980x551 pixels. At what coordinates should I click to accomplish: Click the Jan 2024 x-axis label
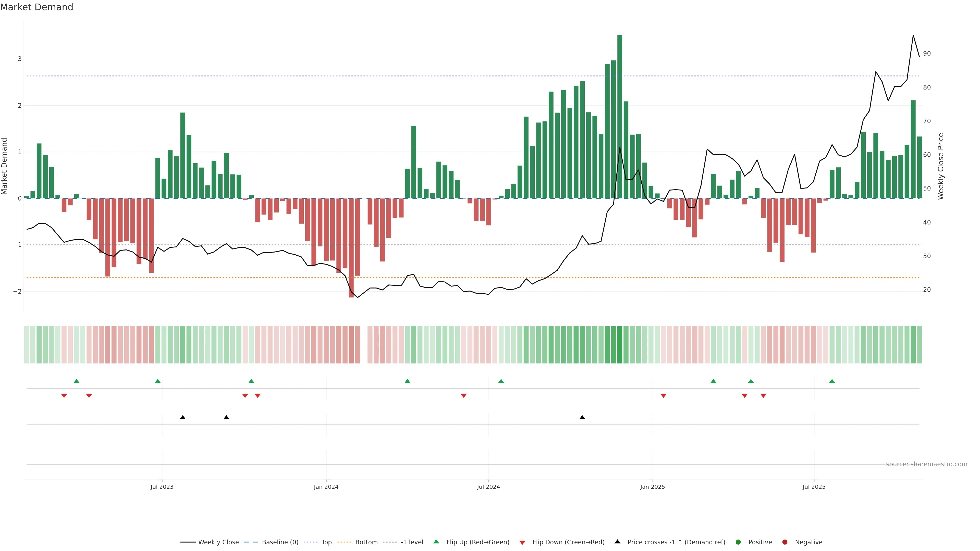(x=326, y=487)
